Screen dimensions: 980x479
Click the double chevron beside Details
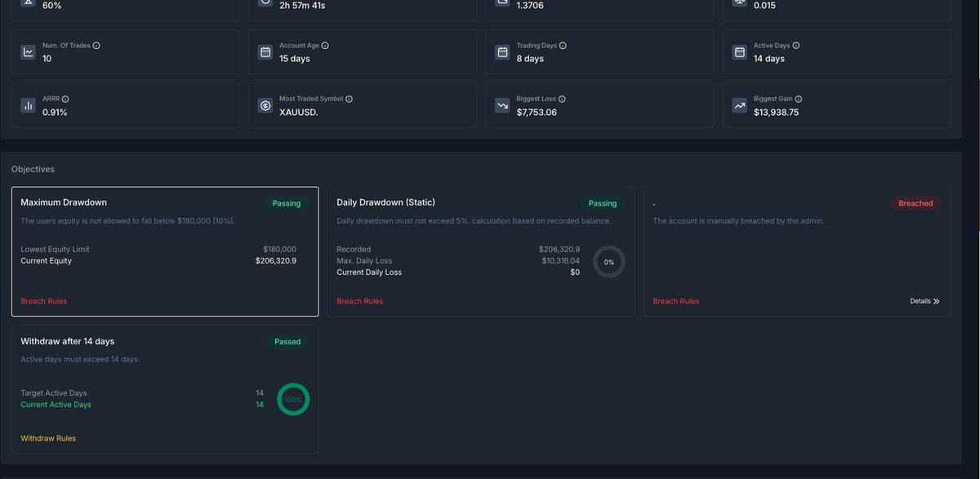click(936, 301)
